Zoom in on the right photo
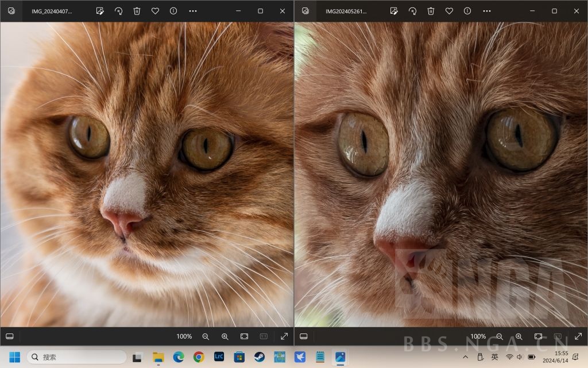 pyautogui.click(x=519, y=336)
